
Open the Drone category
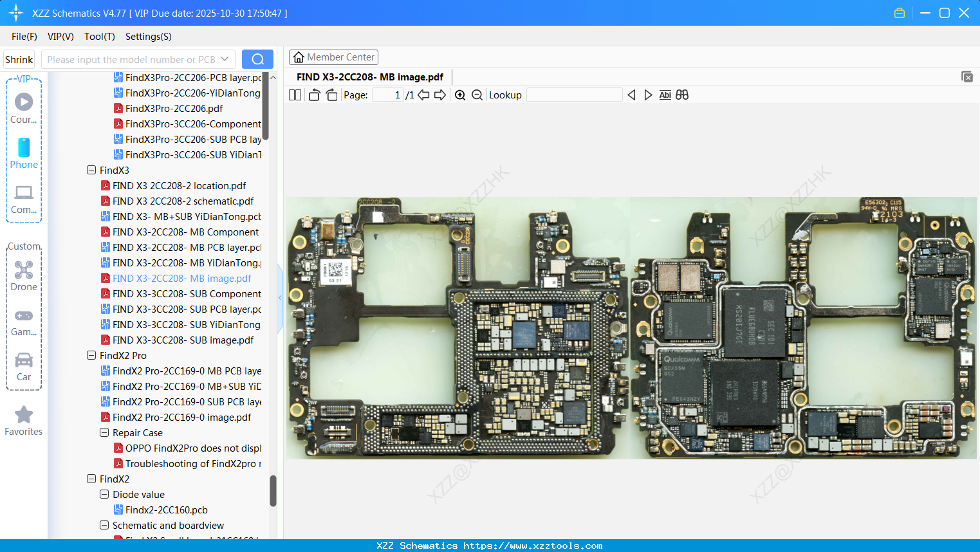coord(24,275)
